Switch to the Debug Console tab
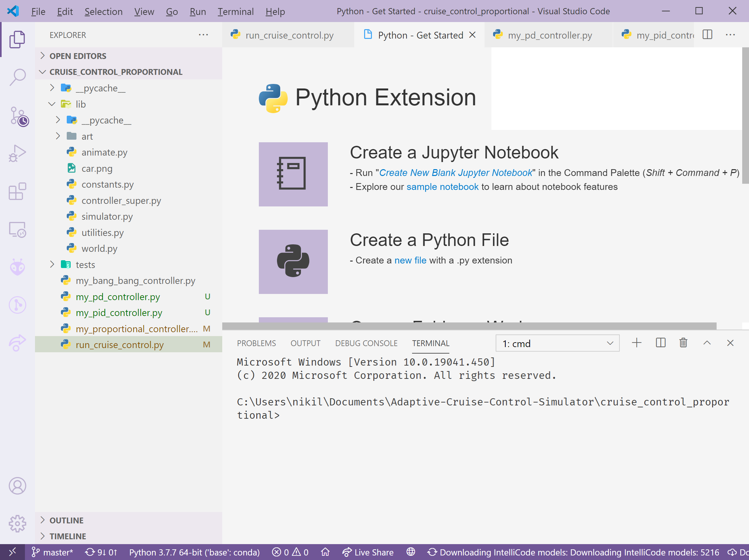Screen dimensions: 749x560 click(366, 343)
